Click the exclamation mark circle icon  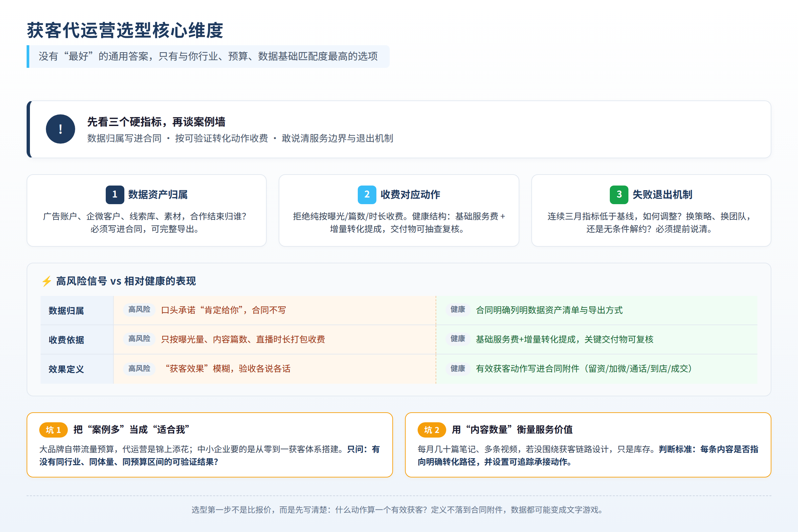point(61,129)
